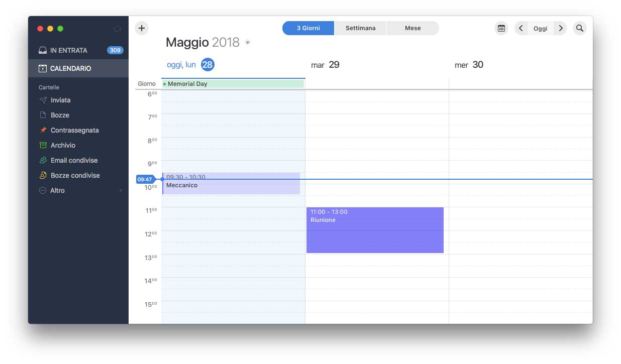Expand the Maggio 2018 month dropdown
The height and width of the screenshot is (364, 621).
coord(248,43)
